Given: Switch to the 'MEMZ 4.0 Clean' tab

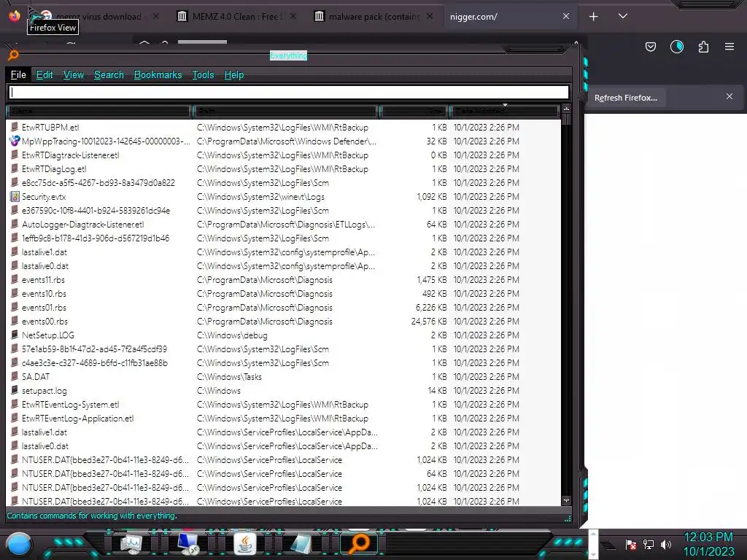Looking at the screenshot, I should pyautogui.click(x=236, y=17).
